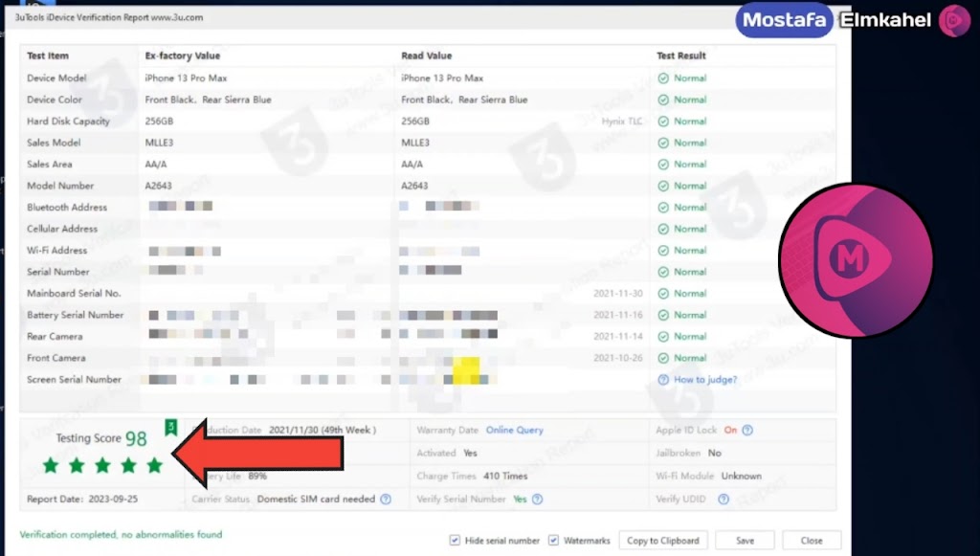This screenshot has height=556, width=980.
Task: Click the Mainboard date 2021-11-30
Action: 618,294
